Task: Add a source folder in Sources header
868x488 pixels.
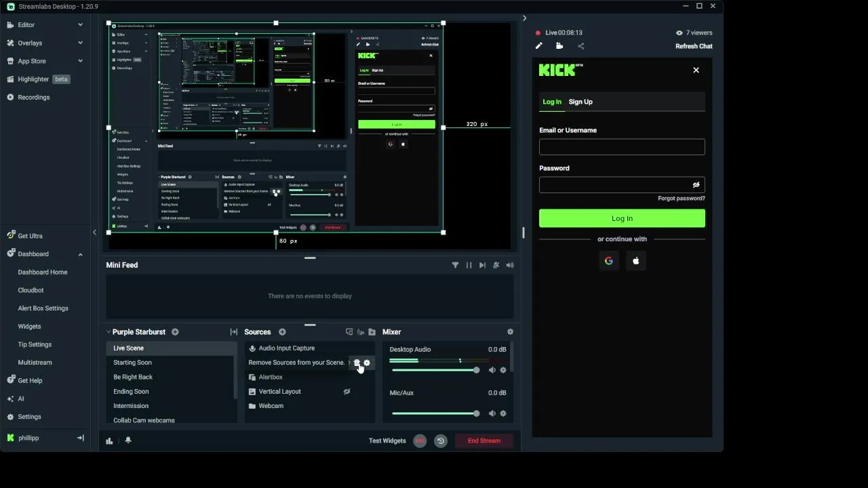Action: point(372,332)
